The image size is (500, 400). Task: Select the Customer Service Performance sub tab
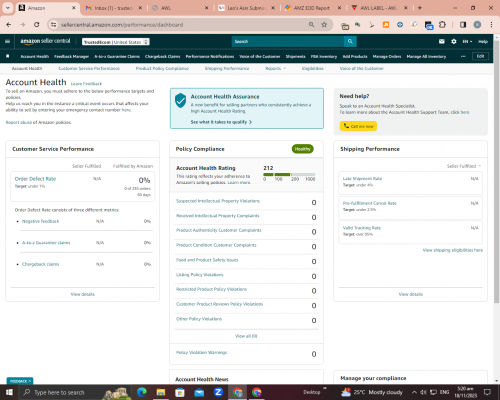89,68
